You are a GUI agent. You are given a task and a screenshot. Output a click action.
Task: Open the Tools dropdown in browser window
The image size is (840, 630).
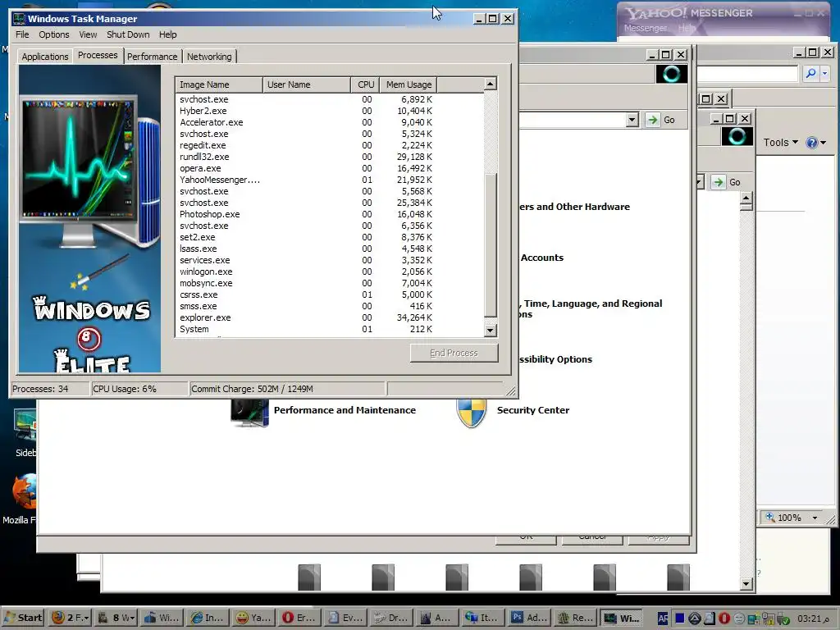coord(781,143)
